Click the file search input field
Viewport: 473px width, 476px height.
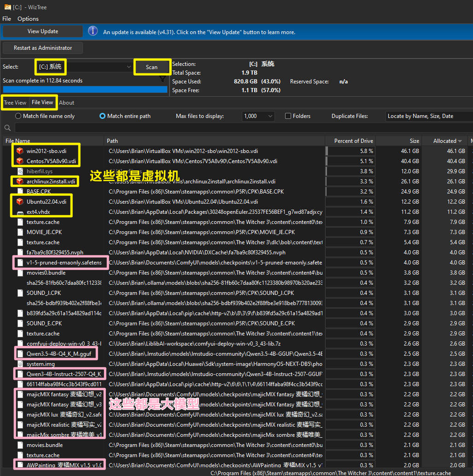point(244,128)
